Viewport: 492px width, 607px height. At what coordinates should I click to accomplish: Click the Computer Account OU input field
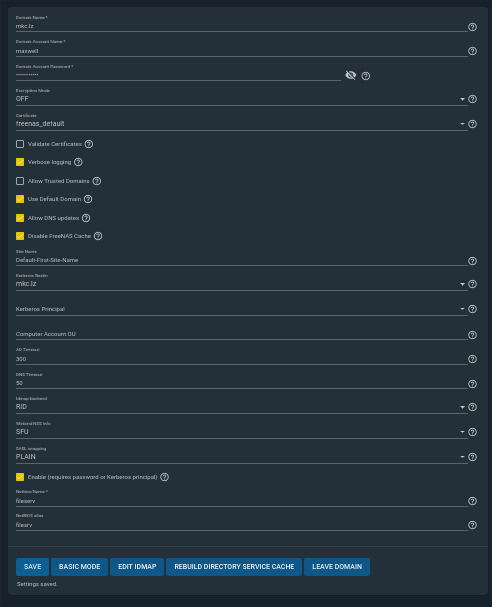click(x=241, y=334)
